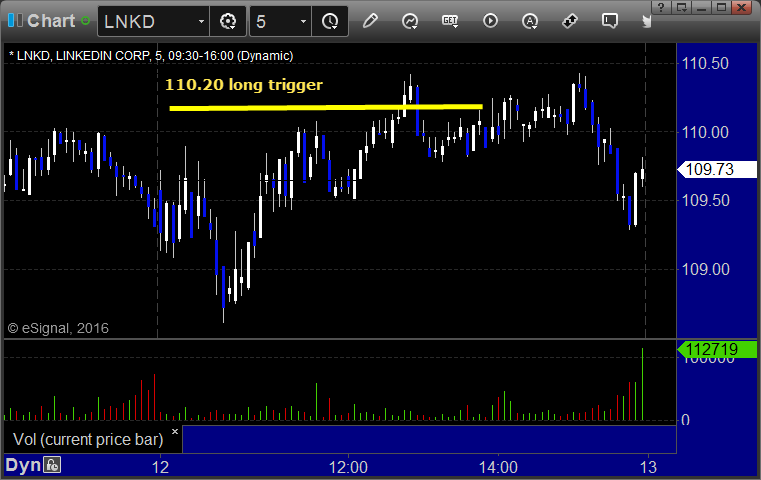Click the 109.73 current price marker

pyautogui.click(x=717, y=169)
